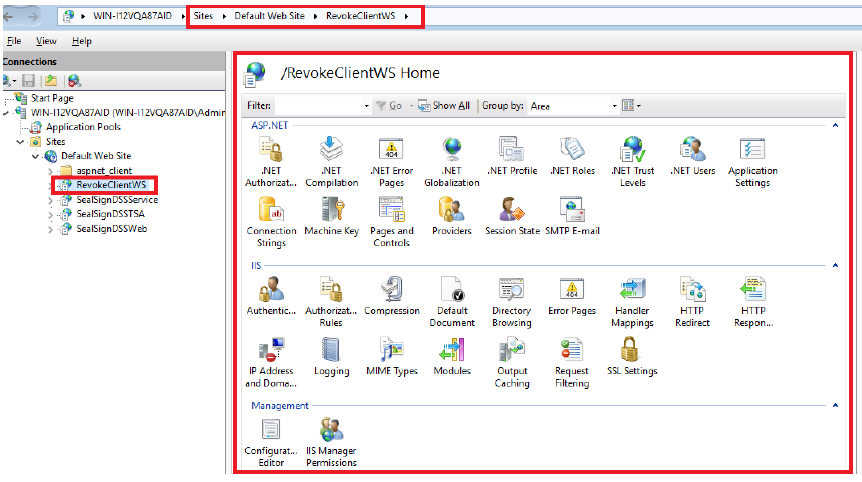Click the Show All button
Image resolution: width=862 pixels, height=482 pixels.
(443, 106)
